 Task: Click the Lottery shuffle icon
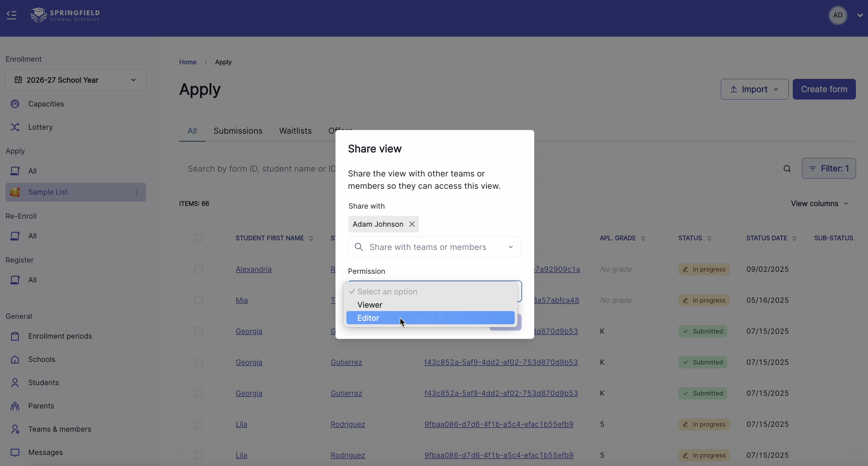click(x=15, y=127)
